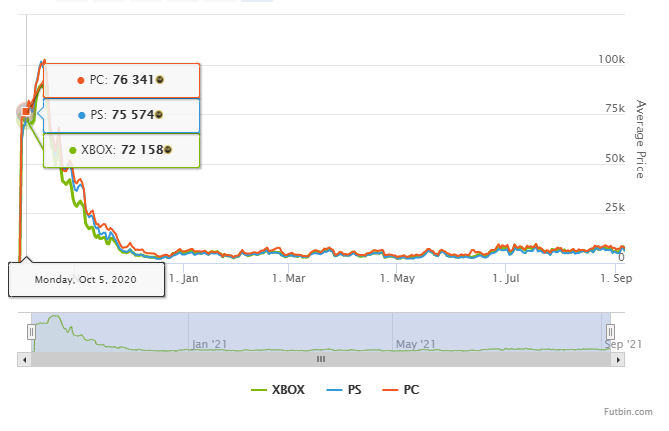Open the Futbin.com credit link
Screen dimensions: 669x431
[628, 412]
